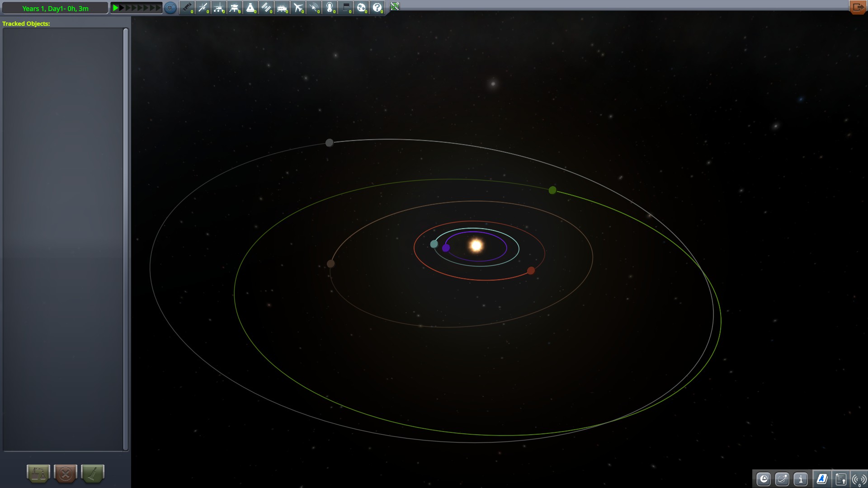Toggle the plane filter
Screen dimensions: 868x488
click(x=298, y=8)
